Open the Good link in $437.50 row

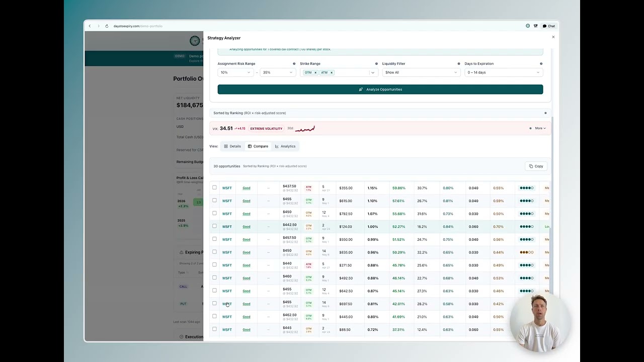click(247, 188)
